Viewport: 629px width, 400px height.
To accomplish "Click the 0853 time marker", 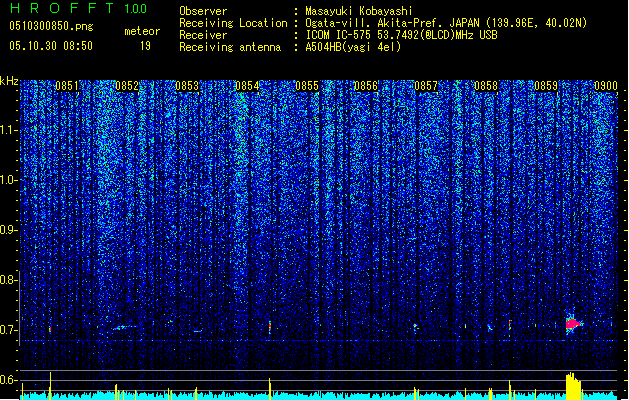I will pyautogui.click(x=187, y=86).
